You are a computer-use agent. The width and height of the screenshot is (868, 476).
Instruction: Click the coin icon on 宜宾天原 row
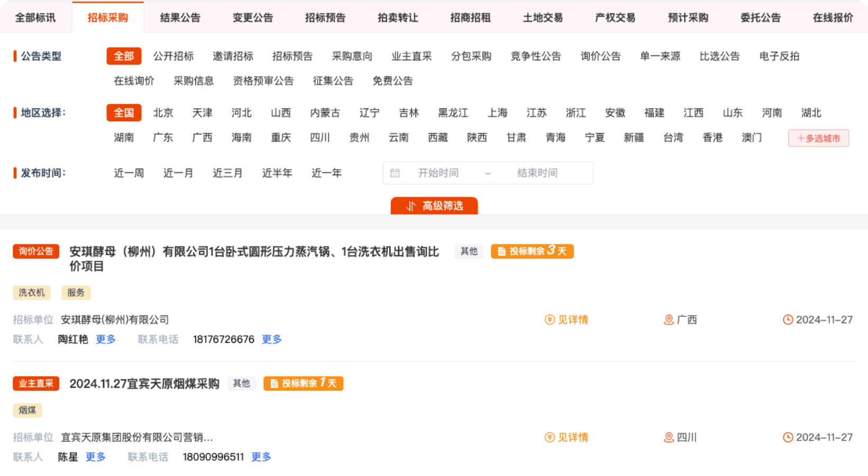tap(549, 437)
